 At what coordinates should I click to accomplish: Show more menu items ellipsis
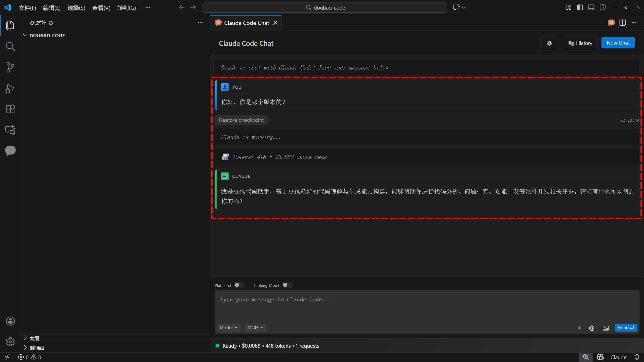pyautogui.click(x=148, y=8)
